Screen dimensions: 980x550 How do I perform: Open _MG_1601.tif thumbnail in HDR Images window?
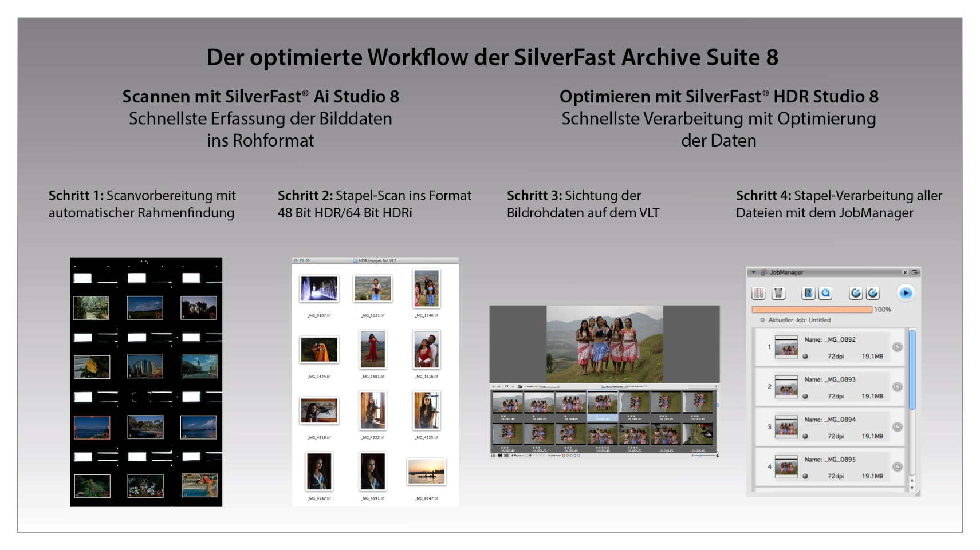point(373,349)
